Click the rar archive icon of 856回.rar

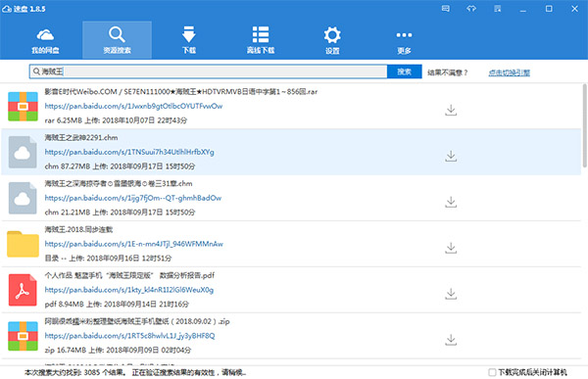point(23,107)
